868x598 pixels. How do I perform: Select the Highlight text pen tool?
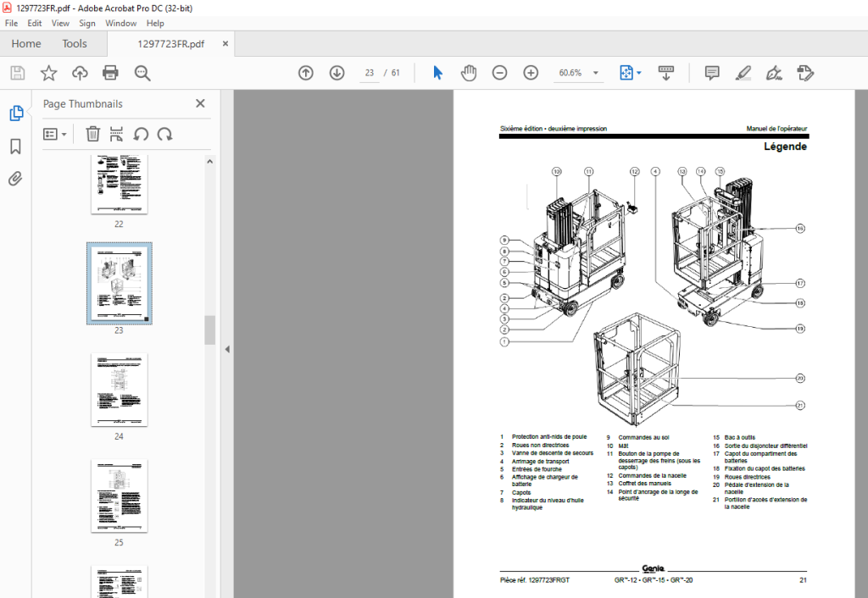pyautogui.click(x=743, y=73)
